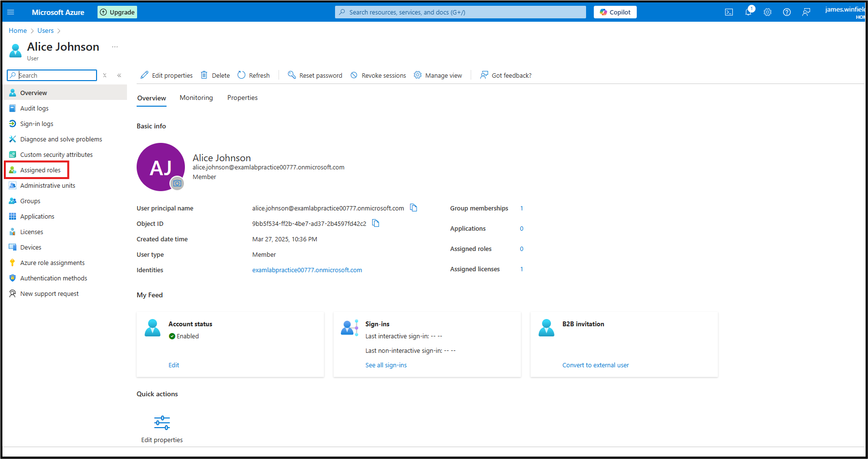Click the Quick actions Edit properties slider icon
This screenshot has width=868, height=459.
click(x=162, y=423)
